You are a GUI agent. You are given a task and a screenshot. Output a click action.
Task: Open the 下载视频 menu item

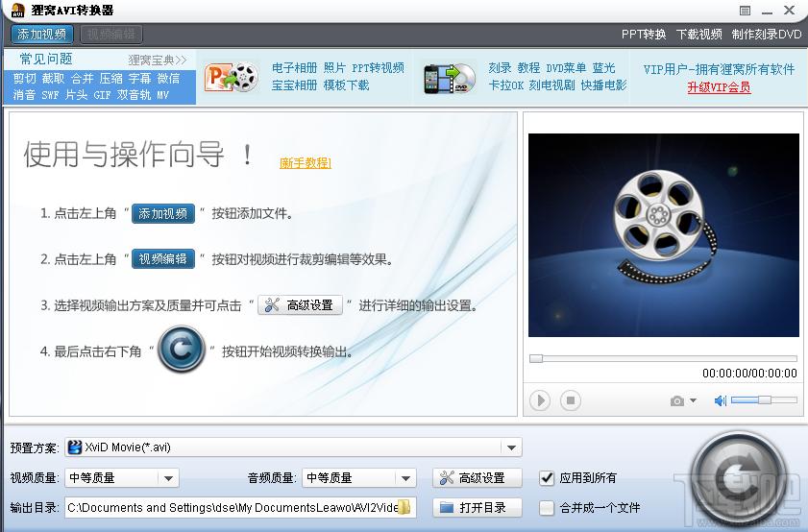(698, 35)
